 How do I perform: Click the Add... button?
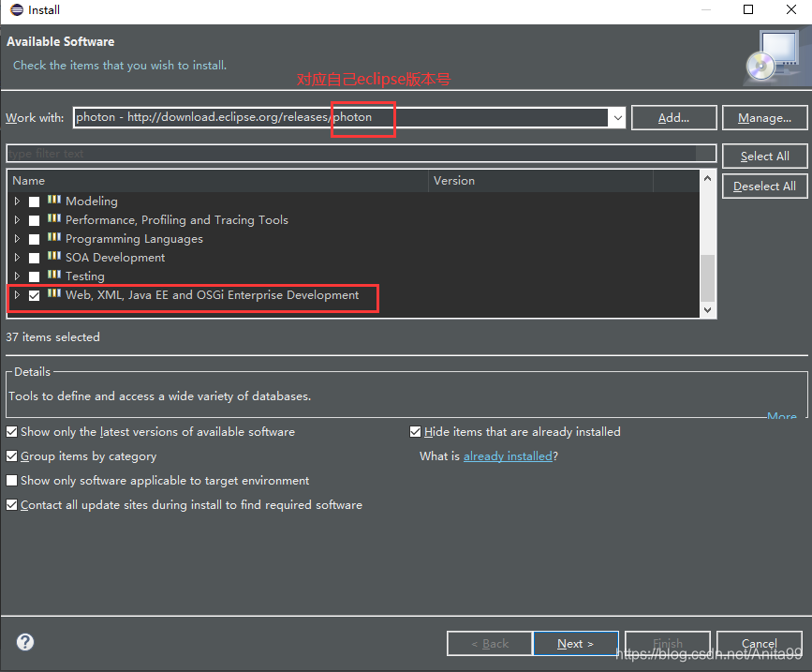pos(673,117)
